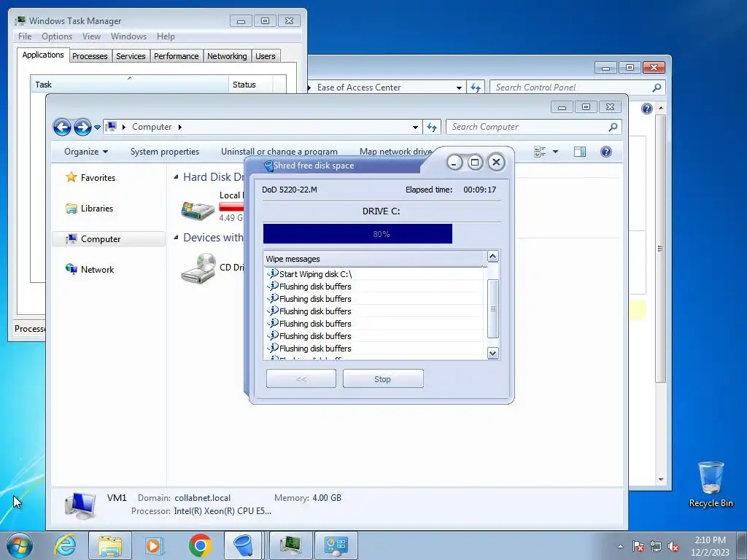This screenshot has height=560, width=747.
Task: Select the CD Drive icon
Action: tap(198, 268)
